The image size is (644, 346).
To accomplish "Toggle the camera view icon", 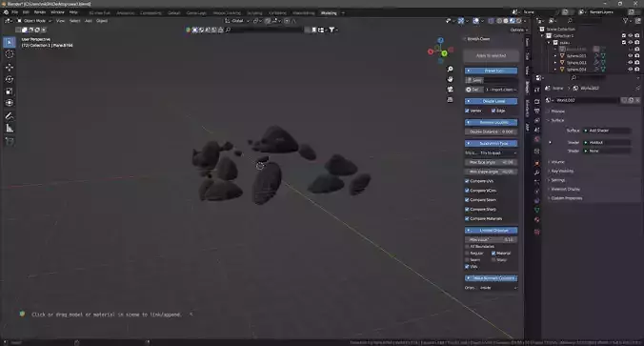I will coord(451,90).
